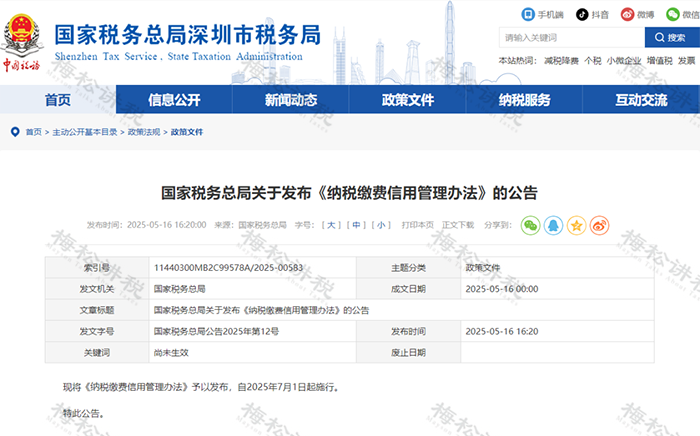This screenshot has height=436, width=700.
Task: Click the location pin breadcrumb icon
Action: [15, 132]
